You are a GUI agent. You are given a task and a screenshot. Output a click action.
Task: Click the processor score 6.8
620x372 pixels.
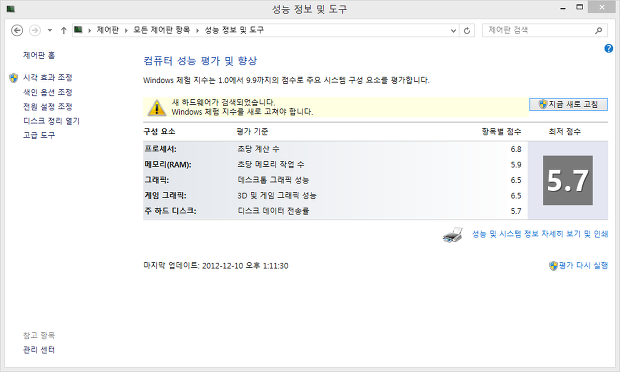point(516,149)
